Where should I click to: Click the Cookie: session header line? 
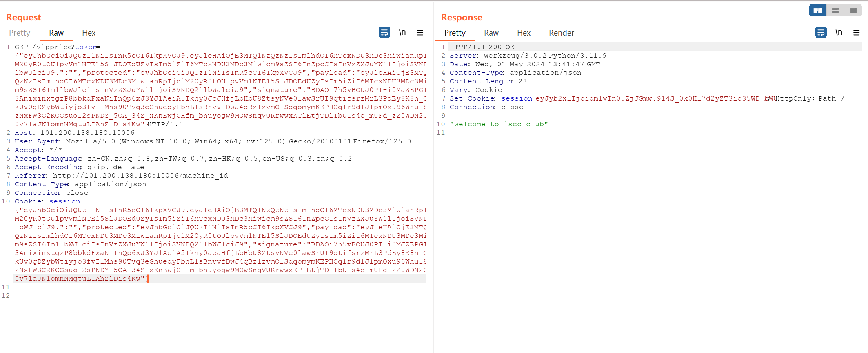49,201
